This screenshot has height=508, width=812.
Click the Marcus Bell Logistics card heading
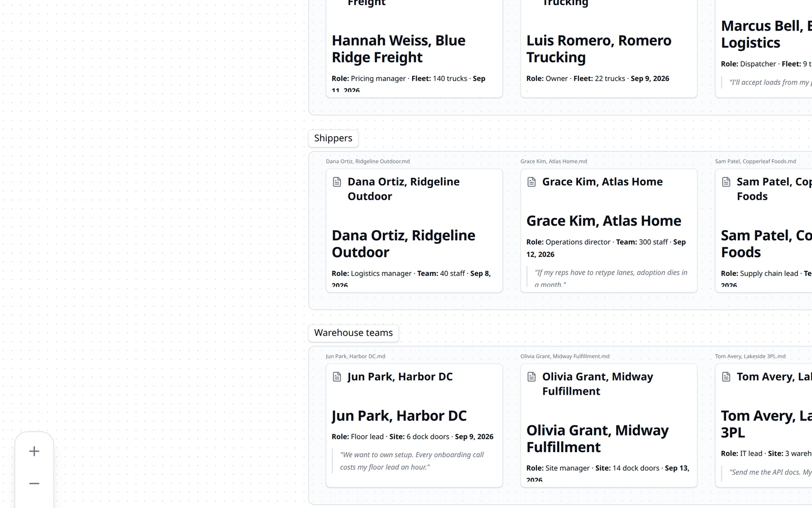766,34
